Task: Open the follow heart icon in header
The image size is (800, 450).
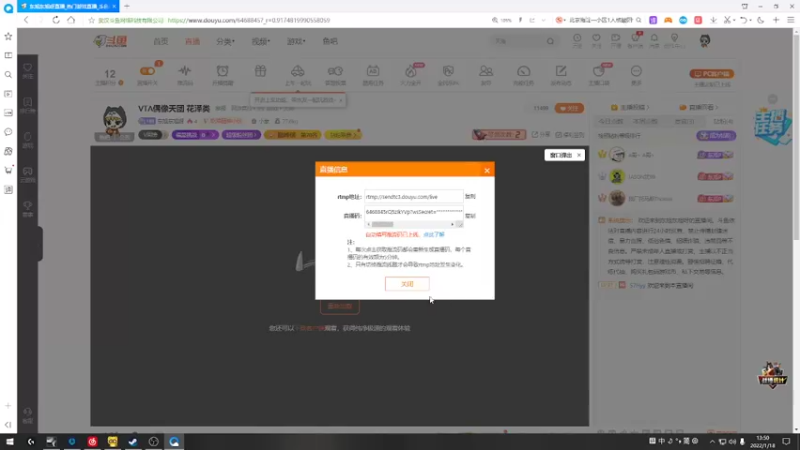Action: [596, 38]
